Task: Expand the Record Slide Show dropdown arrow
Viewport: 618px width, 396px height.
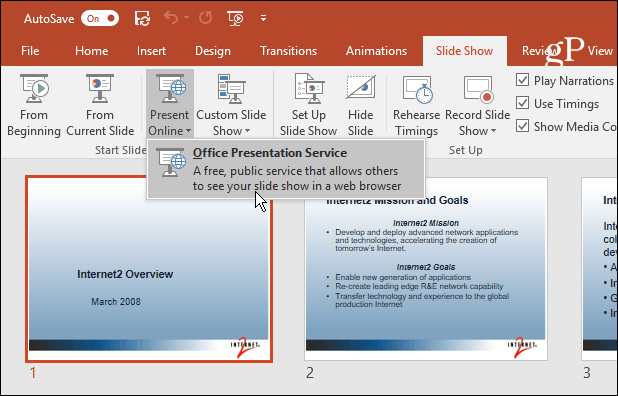Action: tap(493, 131)
